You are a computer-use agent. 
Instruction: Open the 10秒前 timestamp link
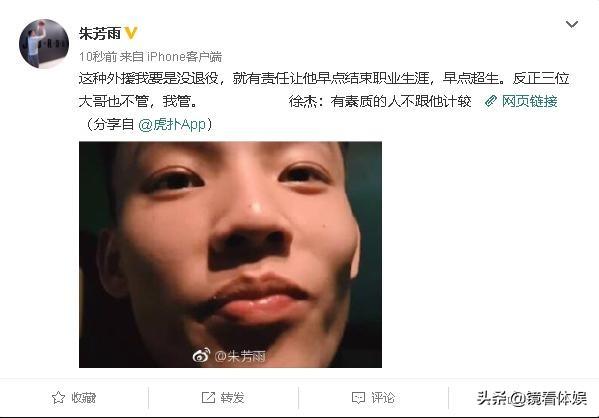(x=98, y=57)
